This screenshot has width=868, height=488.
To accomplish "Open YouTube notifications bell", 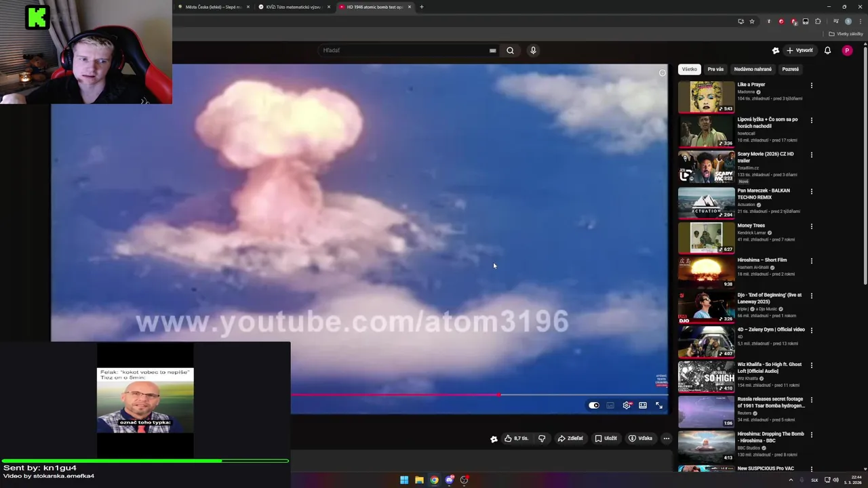I will [x=827, y=50].
